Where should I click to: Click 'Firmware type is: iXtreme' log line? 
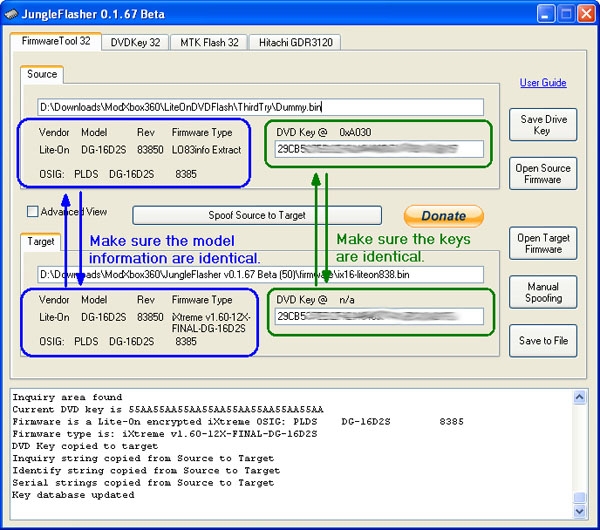[165, 434]
